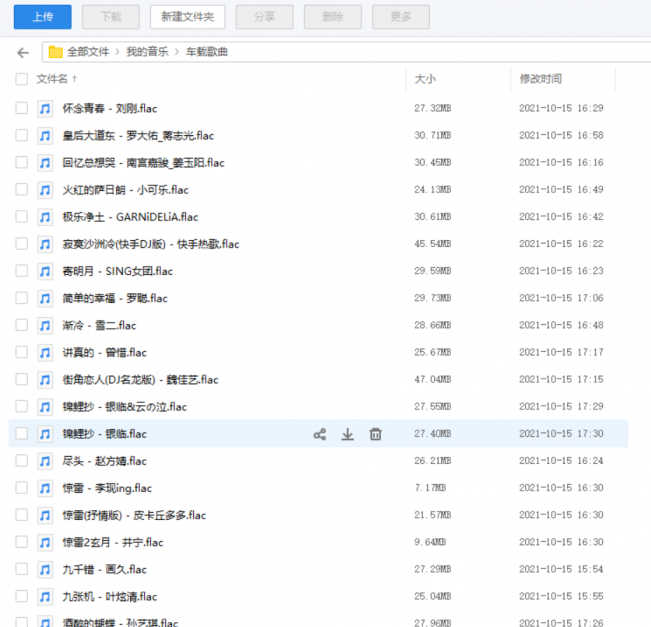Screen dimensions: 651x627
Task: Click the 新建文件夹 button
Action: coord(188,17)
